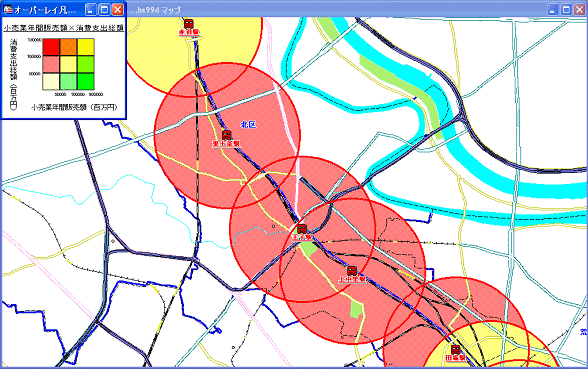Click the bs99d マップ window title bar
The height and width of the screenshot is (369, 588).
pyautogui.click(x=338, y=10)
